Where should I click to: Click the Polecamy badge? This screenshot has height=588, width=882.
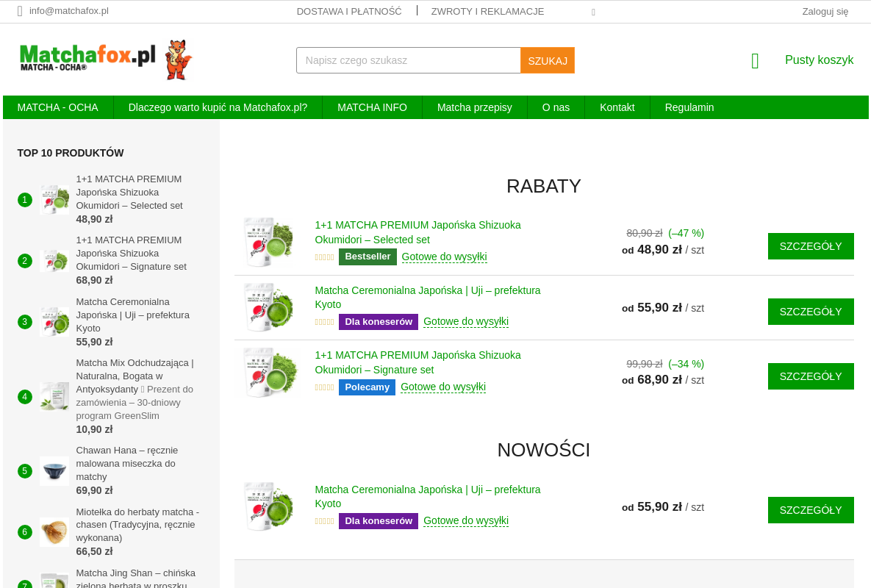(367, 387)
